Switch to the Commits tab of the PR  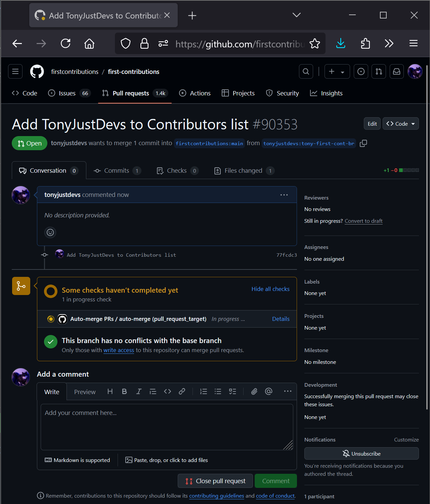tap(117, 171)
